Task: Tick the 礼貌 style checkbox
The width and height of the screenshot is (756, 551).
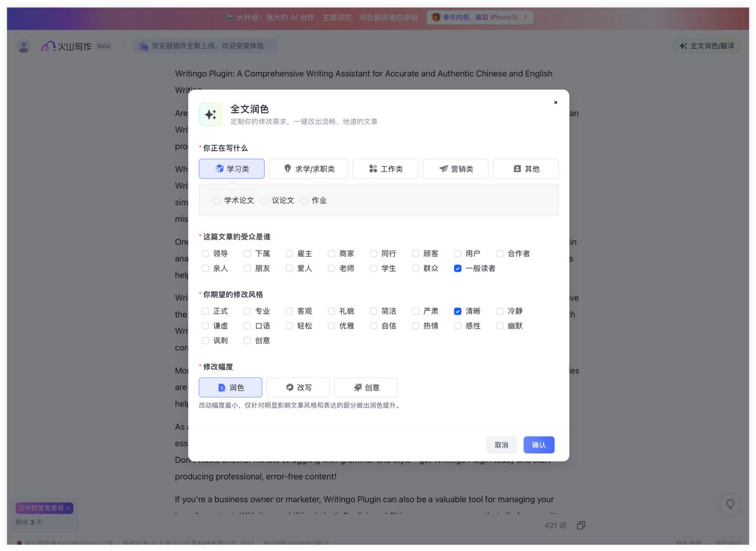Action: coord(331,311)
